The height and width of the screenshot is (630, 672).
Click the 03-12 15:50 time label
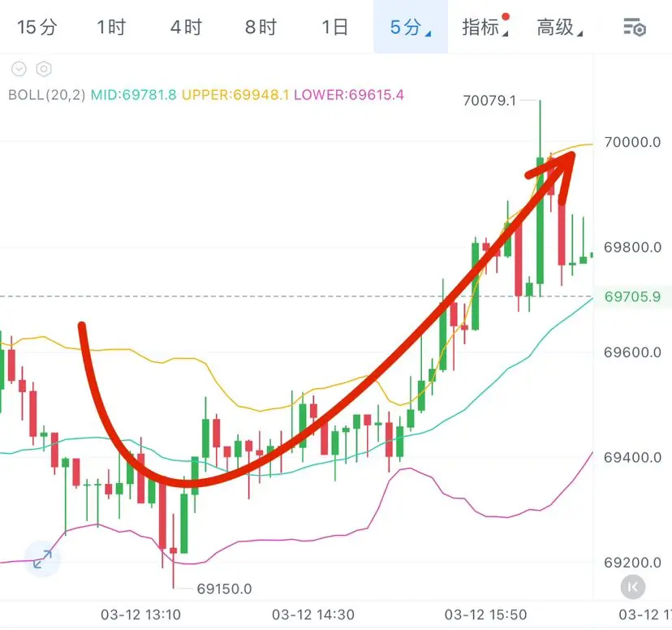[485, 615]
